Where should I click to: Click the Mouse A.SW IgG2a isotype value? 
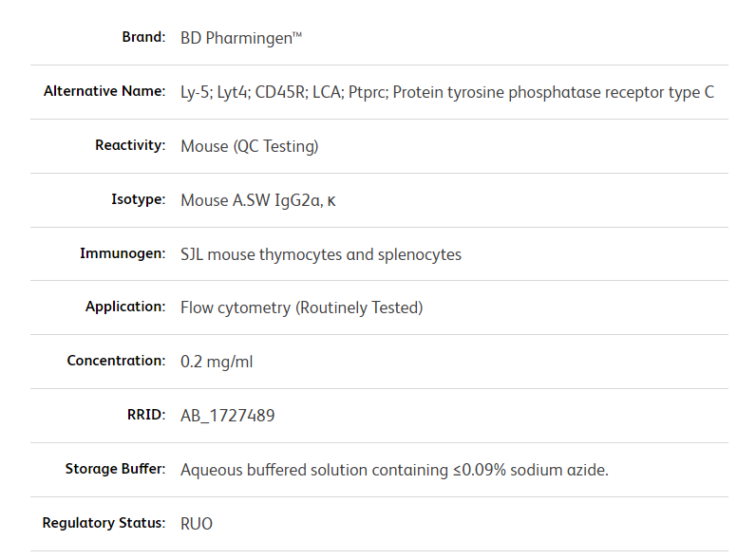tap(257, 200)
